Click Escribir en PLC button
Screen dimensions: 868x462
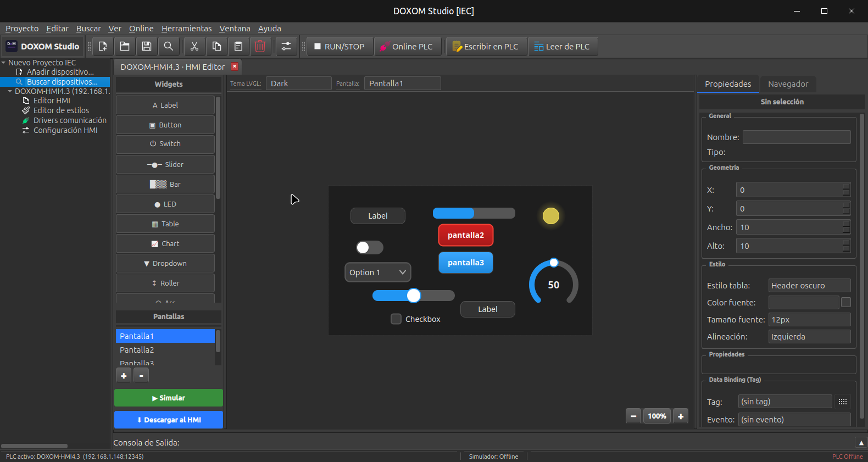[x=486, y=47]
